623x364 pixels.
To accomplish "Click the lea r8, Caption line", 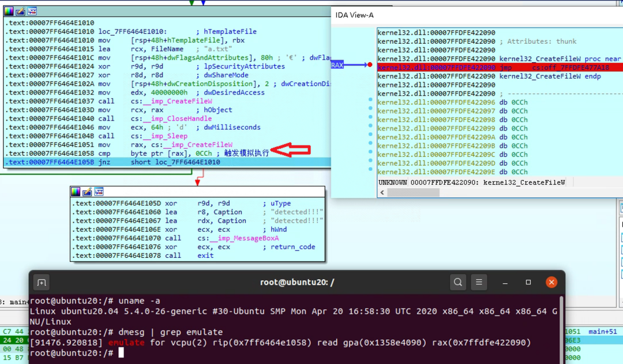I will click(198, 212).
